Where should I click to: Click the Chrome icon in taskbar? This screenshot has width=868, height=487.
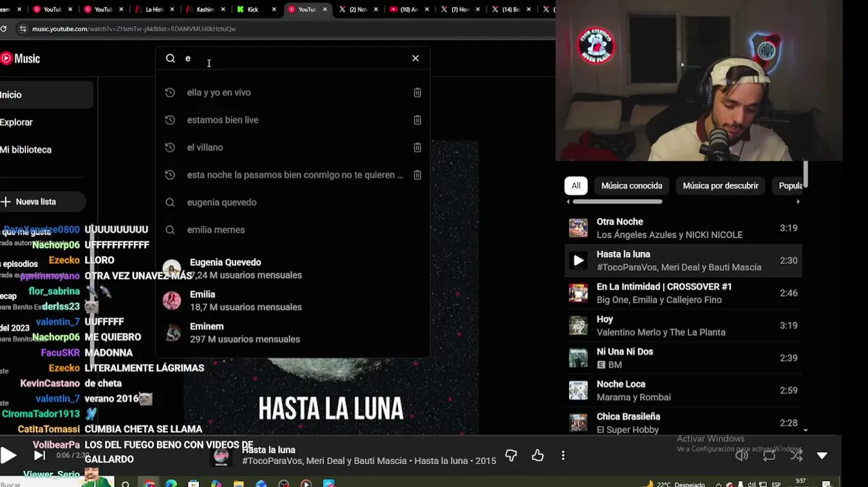point(150,484)
